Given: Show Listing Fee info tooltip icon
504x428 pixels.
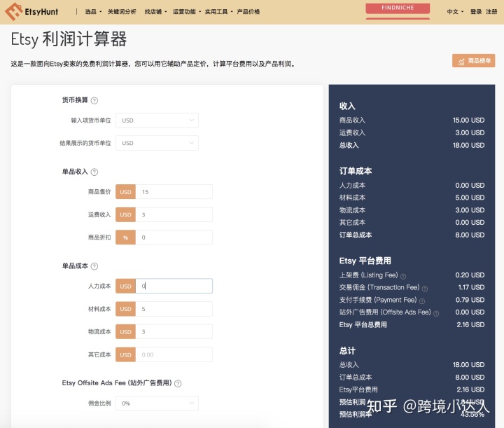Looking at the screenshot, I should (x=403, y=276).
